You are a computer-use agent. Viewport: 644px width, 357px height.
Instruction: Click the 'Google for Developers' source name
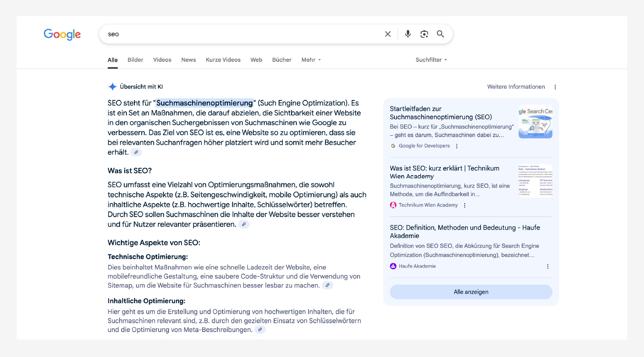pos(424,146)
